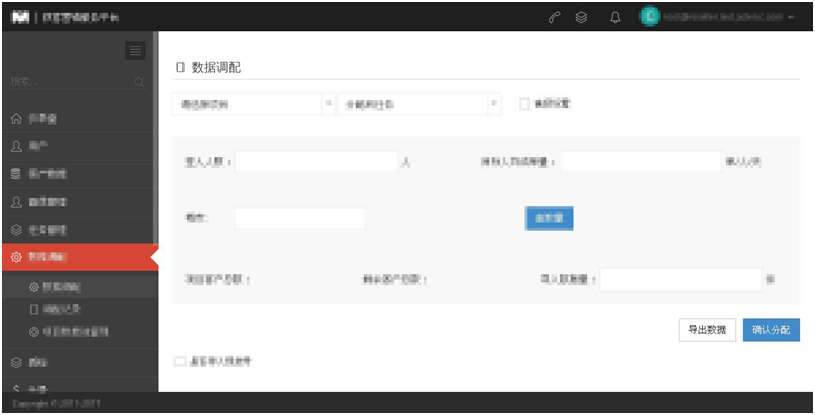
Task: Open the sidebar item with the dollar sign icon
Action: [x=78, y=387]
